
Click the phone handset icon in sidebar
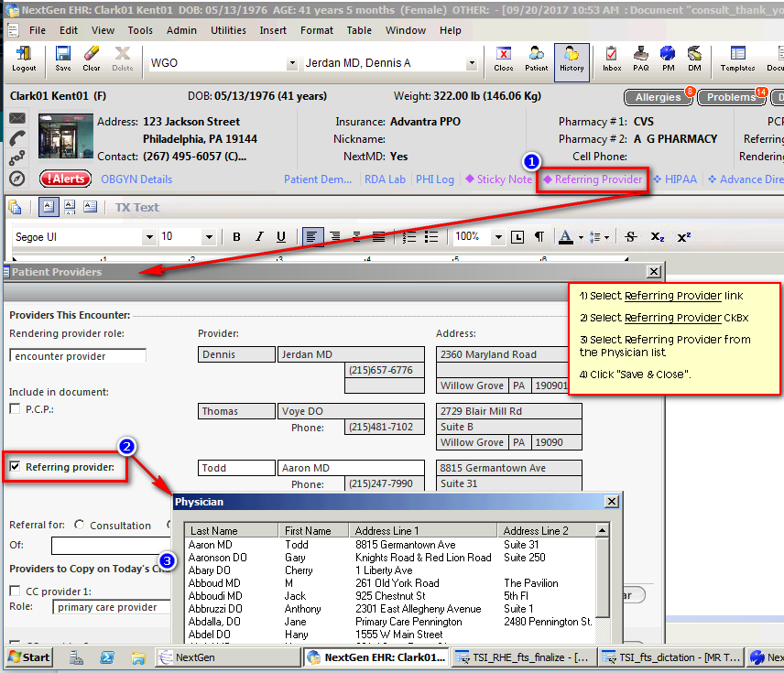[17, 138]
